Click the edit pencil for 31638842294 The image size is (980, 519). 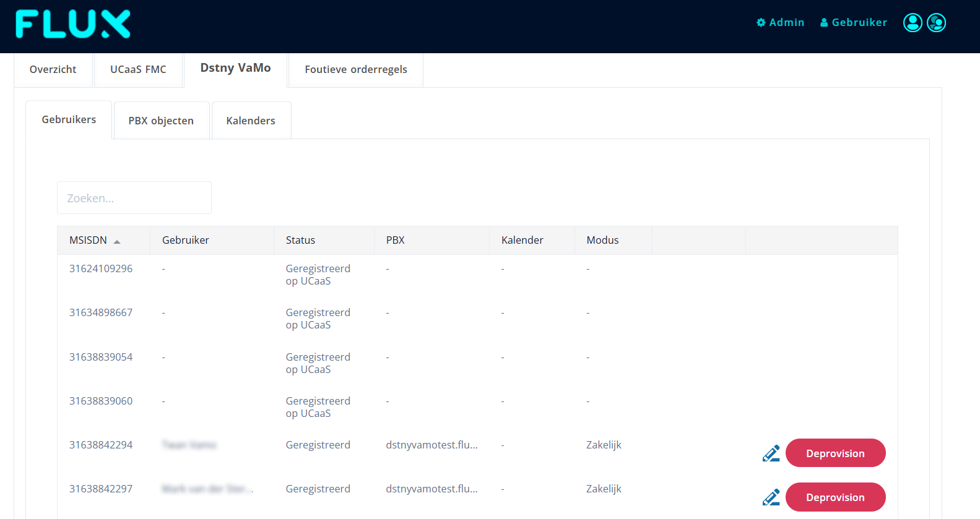(771, 453)
